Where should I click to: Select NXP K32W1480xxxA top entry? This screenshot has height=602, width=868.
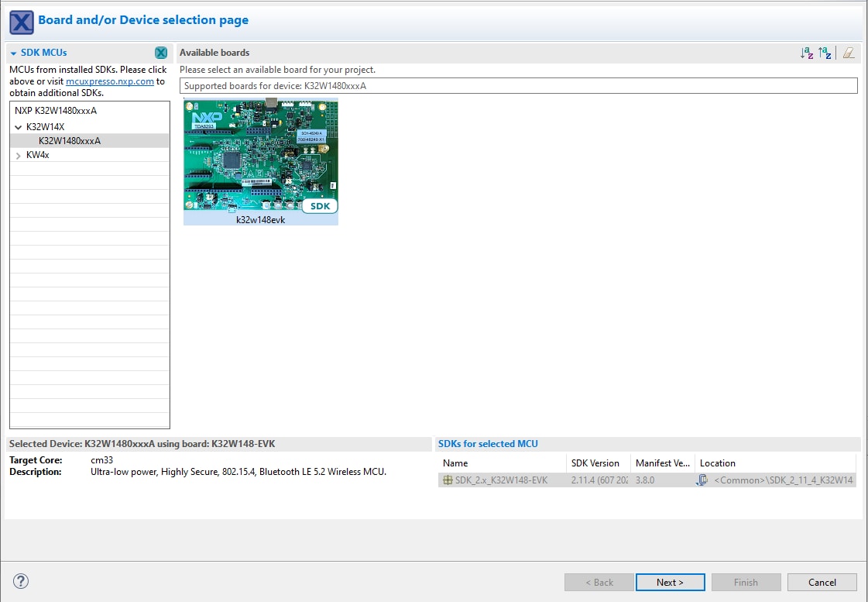pos(56,111)
